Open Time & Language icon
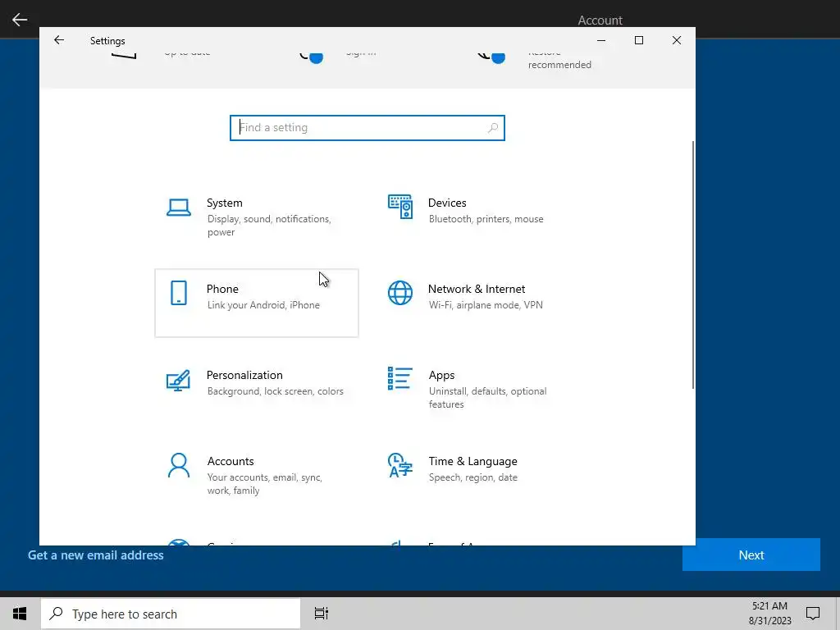 pyautogui.click(x=400, y=465)
